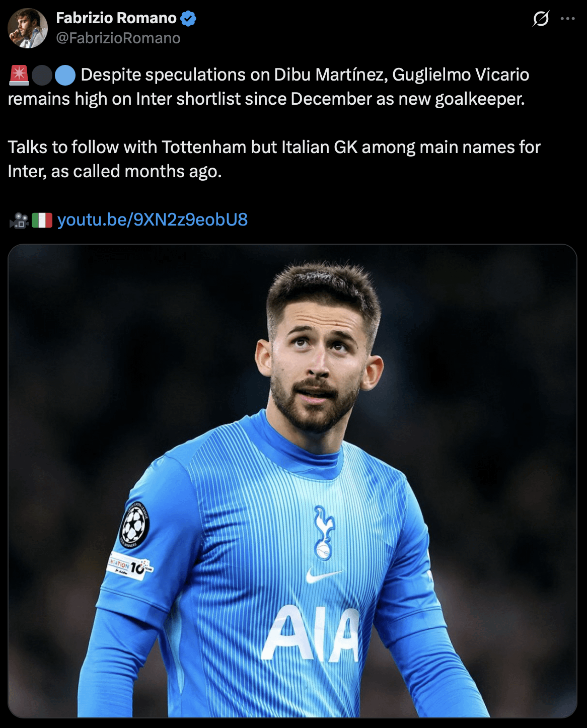Click the Italian flag emoji
Viewport: 587px width, 728px height.
pos(42,220)
